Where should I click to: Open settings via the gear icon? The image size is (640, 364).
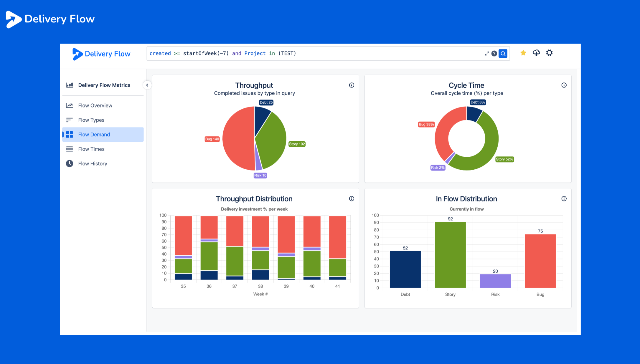click(x=549, y=53)
